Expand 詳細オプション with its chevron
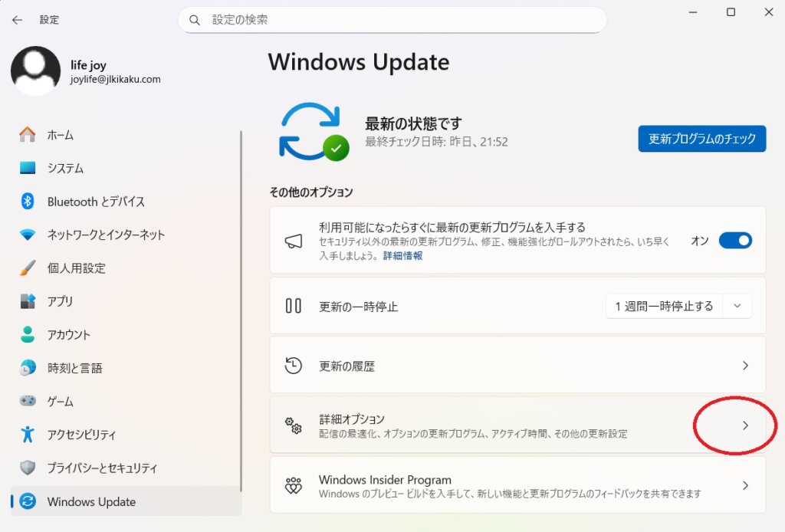The height and width of the screenshot is (532, 785). click(744, 425)
